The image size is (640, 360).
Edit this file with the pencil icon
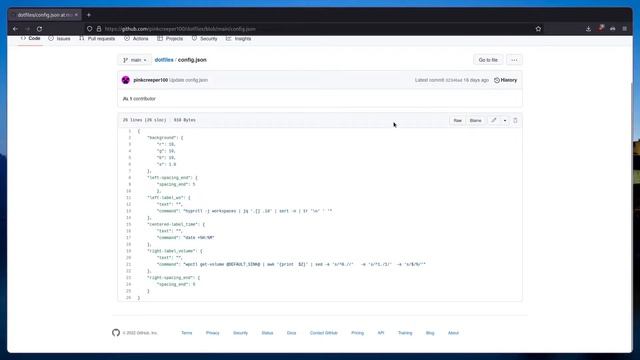coord(494,120)
